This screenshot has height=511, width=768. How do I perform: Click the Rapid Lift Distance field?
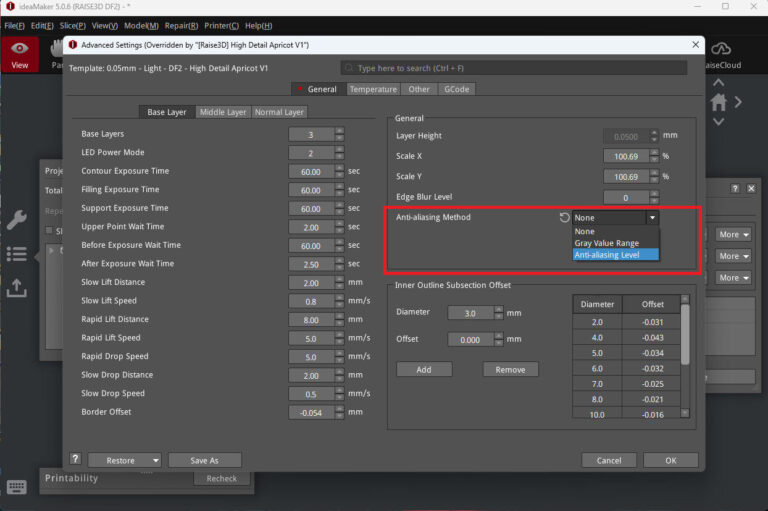click(x=312, y=320)
